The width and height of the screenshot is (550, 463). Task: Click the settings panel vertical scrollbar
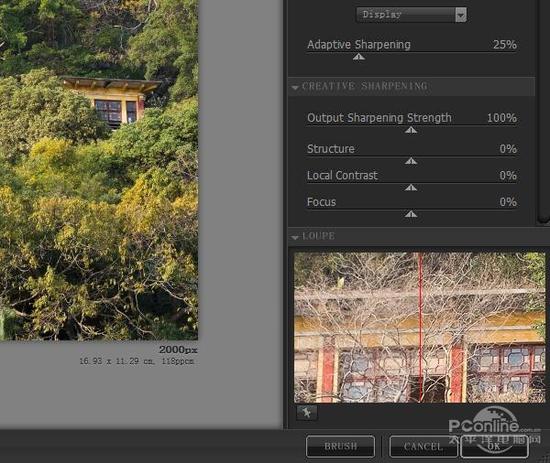click(x=543, y=112)
